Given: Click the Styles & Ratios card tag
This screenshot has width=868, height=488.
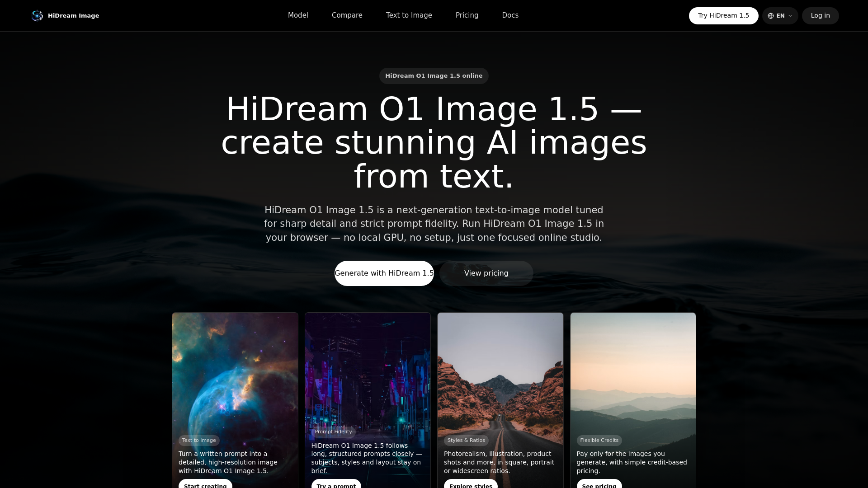Looking at the screenshot, I should [x=466, y=441].
